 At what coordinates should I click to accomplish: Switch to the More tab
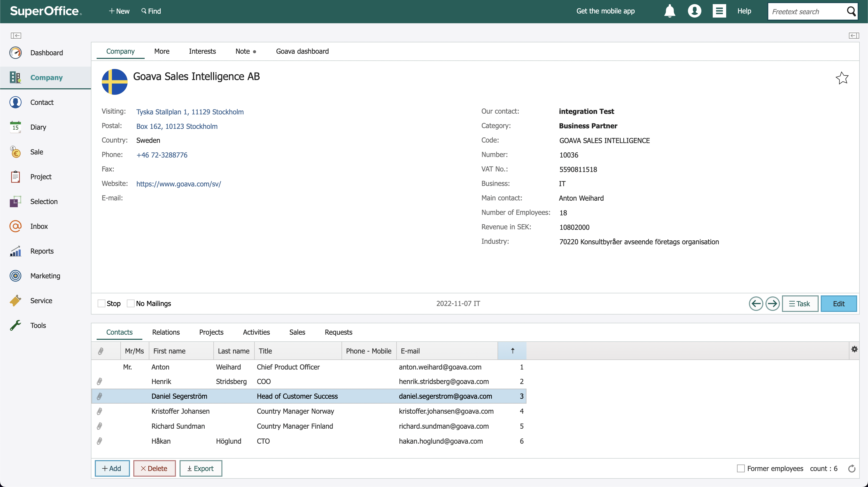click(162, 51)
